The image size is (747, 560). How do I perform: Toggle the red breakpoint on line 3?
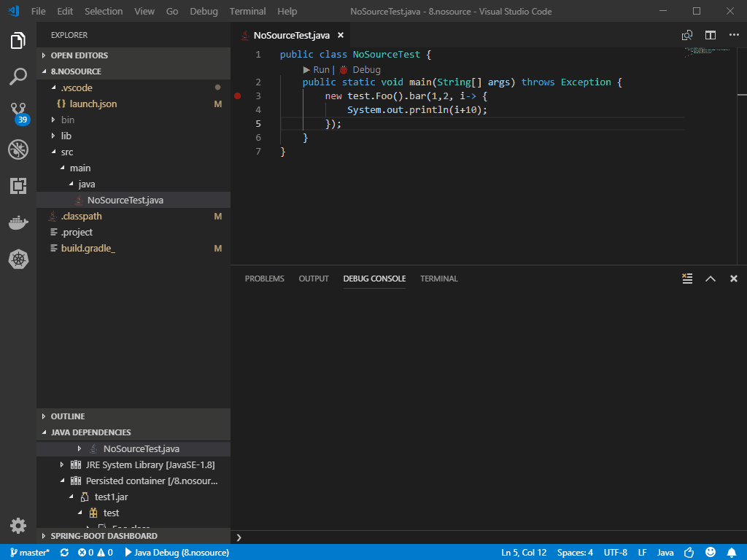click(x=236, y=96)
